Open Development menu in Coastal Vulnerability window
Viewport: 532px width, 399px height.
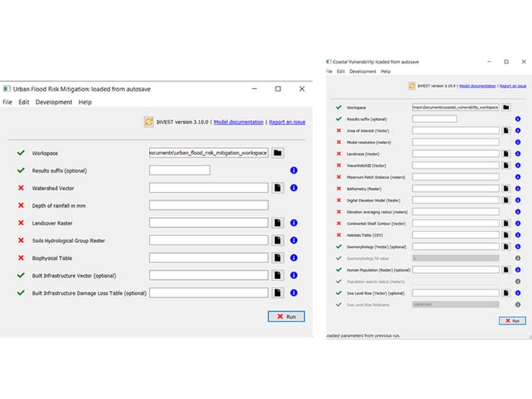363,71
